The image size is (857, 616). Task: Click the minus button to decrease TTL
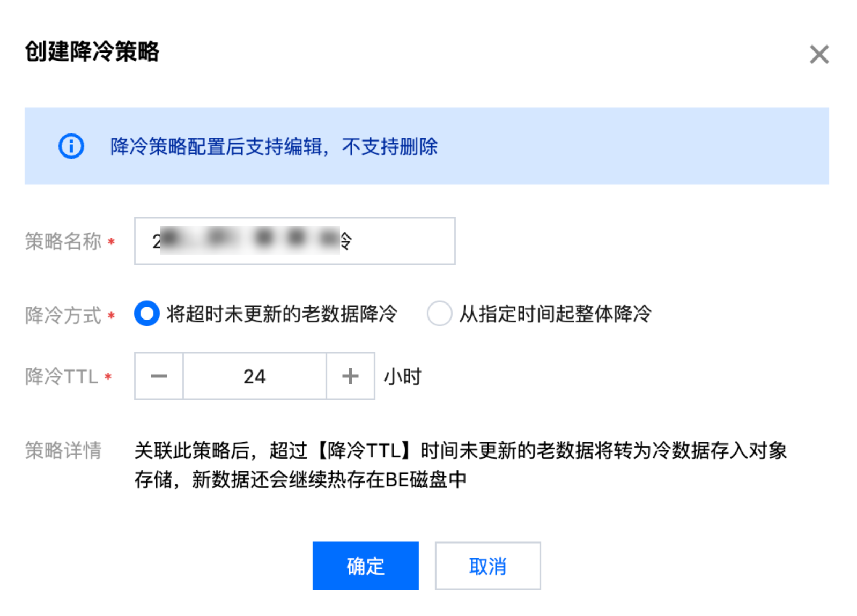[159, 376]
